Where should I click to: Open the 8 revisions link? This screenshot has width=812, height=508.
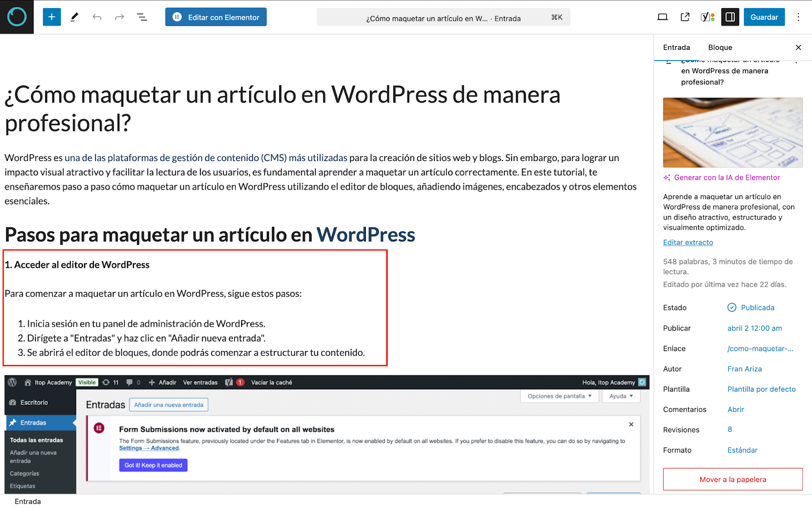(730, 430)
